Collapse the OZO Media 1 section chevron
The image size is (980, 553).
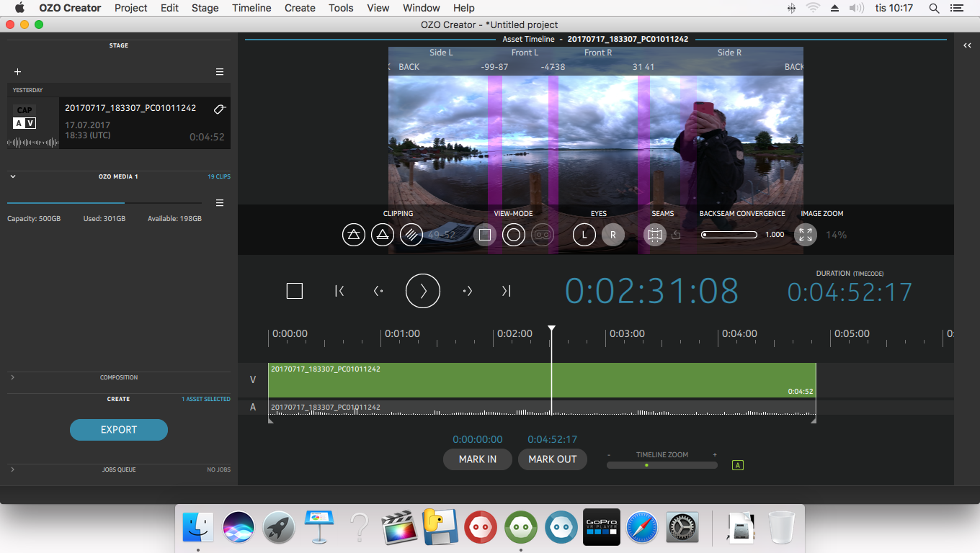[13, 176]
